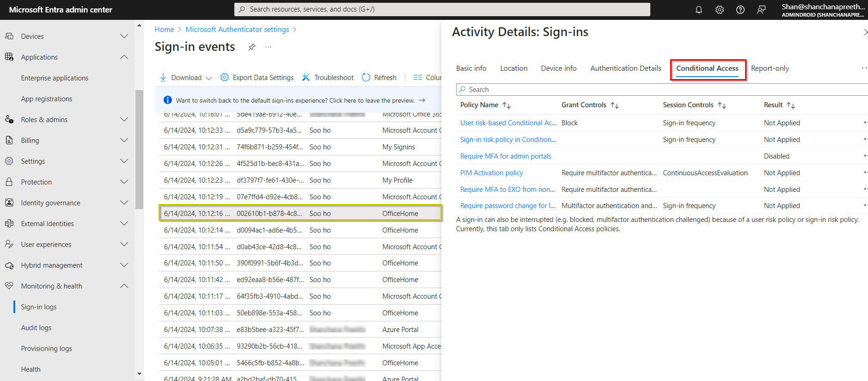Open Audit logs in sidebar
This screenshot has width=868, height=381.
point(36,328)
